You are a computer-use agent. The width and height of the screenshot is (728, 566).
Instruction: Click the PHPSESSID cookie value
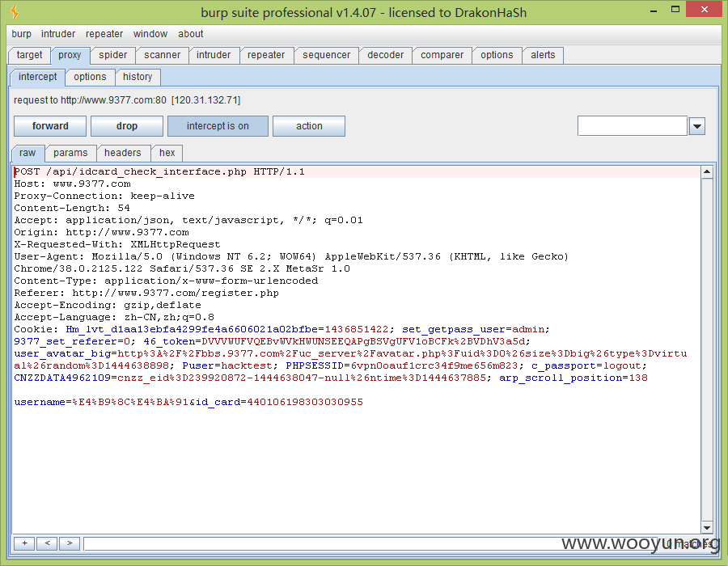(x=434, y=365)
